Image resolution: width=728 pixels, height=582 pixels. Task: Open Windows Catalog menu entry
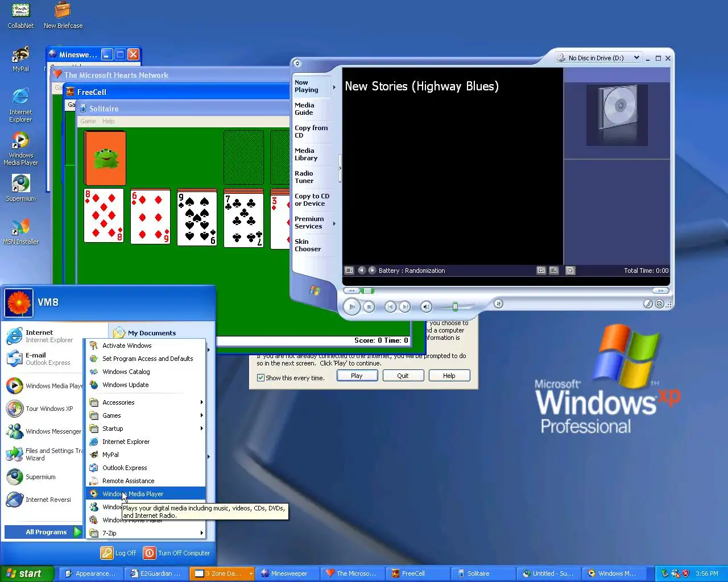146,372
